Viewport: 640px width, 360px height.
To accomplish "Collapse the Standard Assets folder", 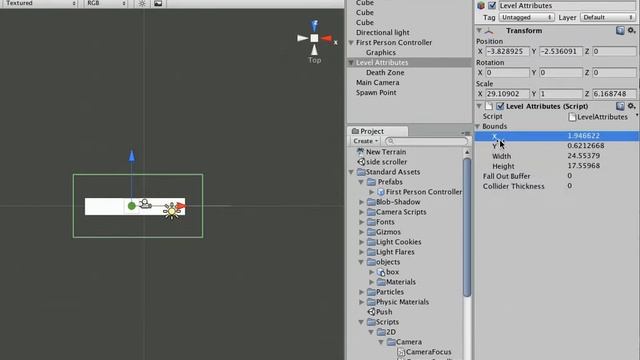I will click(351, 172).
